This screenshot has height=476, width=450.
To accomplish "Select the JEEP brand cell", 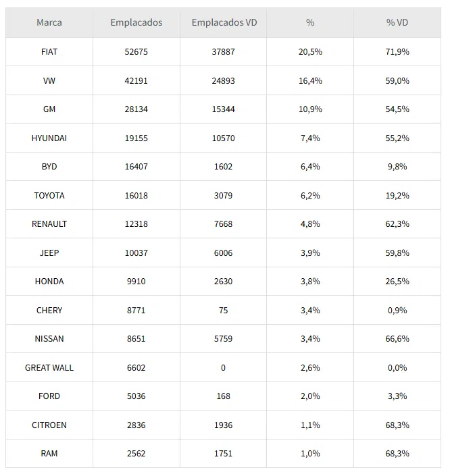I will pos(49,253).
